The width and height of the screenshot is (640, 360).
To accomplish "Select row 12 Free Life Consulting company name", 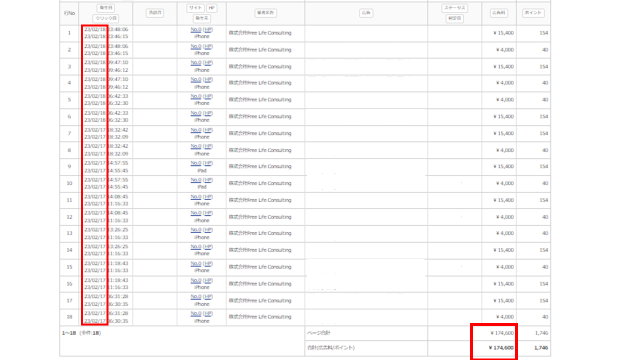I will pyautogui.click(x=260, y=217).
